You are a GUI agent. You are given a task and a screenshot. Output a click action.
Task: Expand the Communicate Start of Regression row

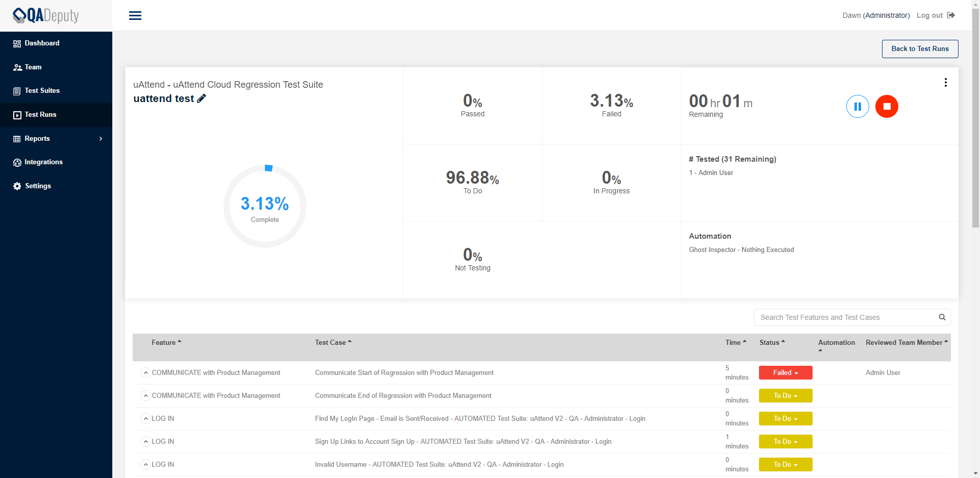(145, 373)
